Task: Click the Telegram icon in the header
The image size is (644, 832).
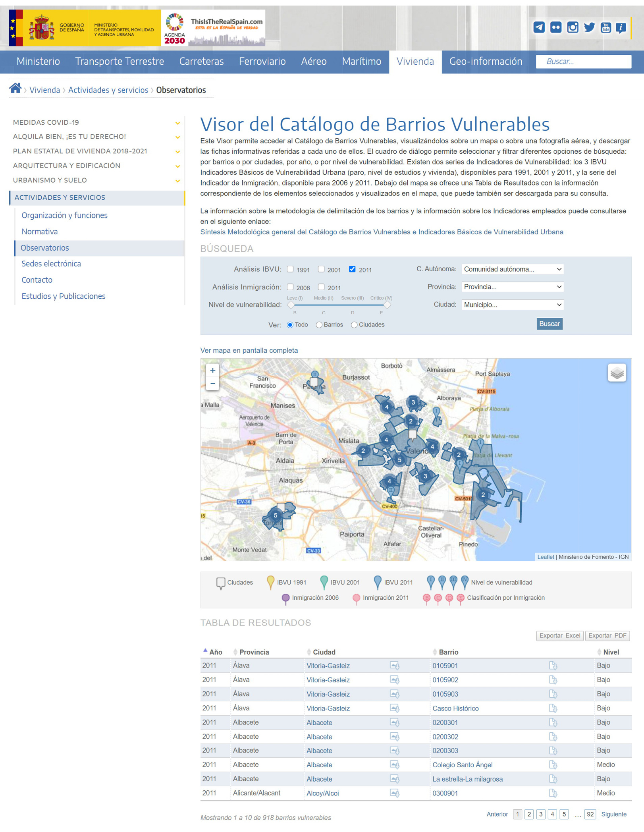Action: point(539,27)
